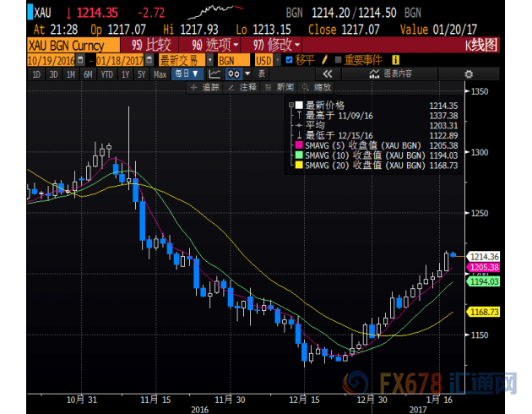
Task: Toggle the legend box next to 最新价格
Action: (x=292, y=106)
